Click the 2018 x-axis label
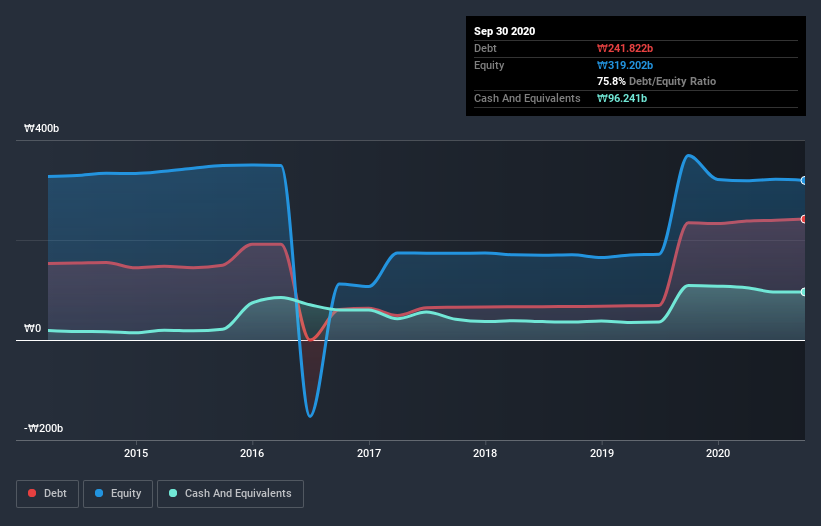Viewport: 821px width, 526px height. [485, 453]
